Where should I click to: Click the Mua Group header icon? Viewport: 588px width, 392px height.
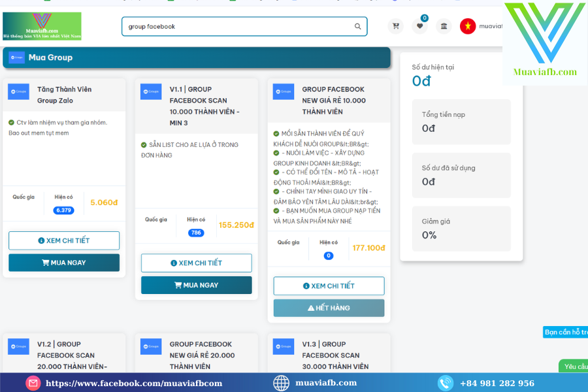tap(16, 57)
